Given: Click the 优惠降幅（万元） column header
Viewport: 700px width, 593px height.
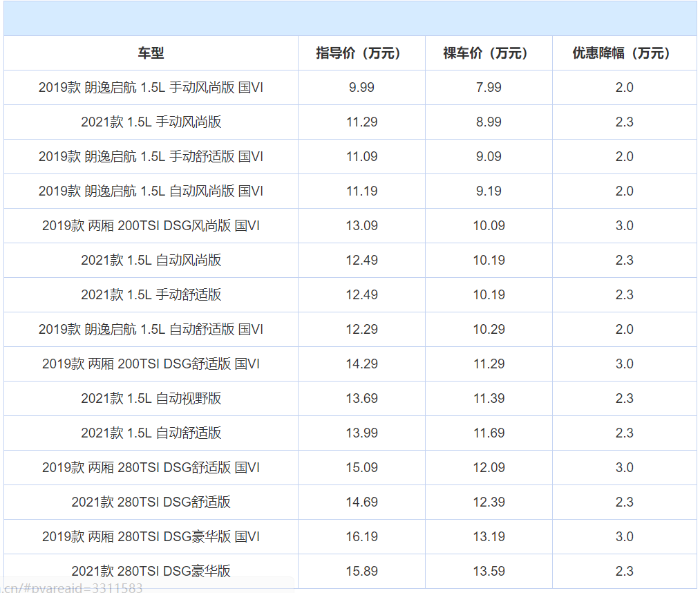Looking at the screenshot, I should tap(625, 53).
